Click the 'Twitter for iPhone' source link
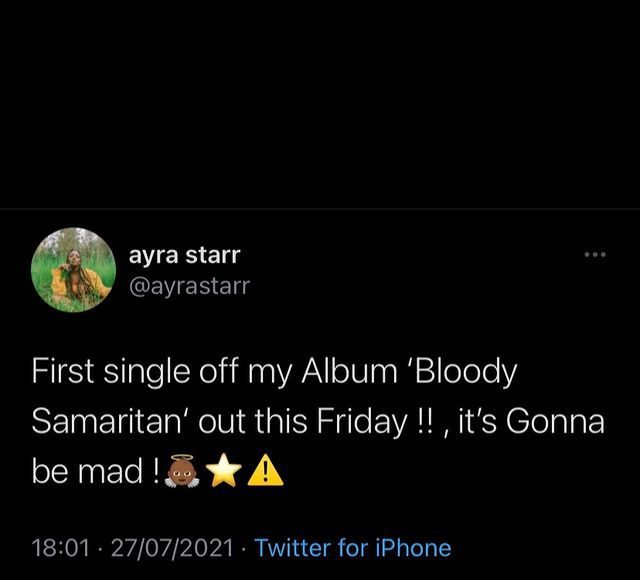The image size is (640, 580). [353, 548]
